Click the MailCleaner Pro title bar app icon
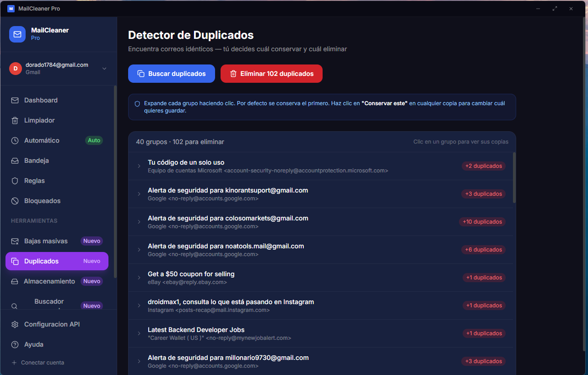 pos(11,9)
